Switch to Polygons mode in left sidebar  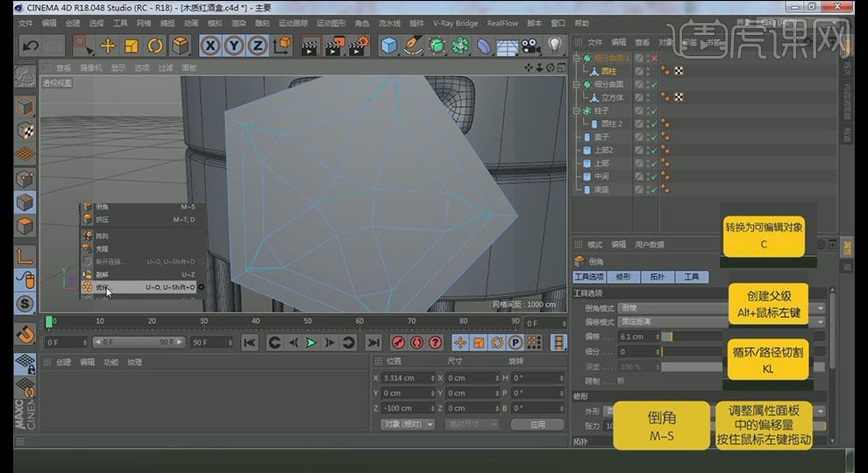coord(25,226)
